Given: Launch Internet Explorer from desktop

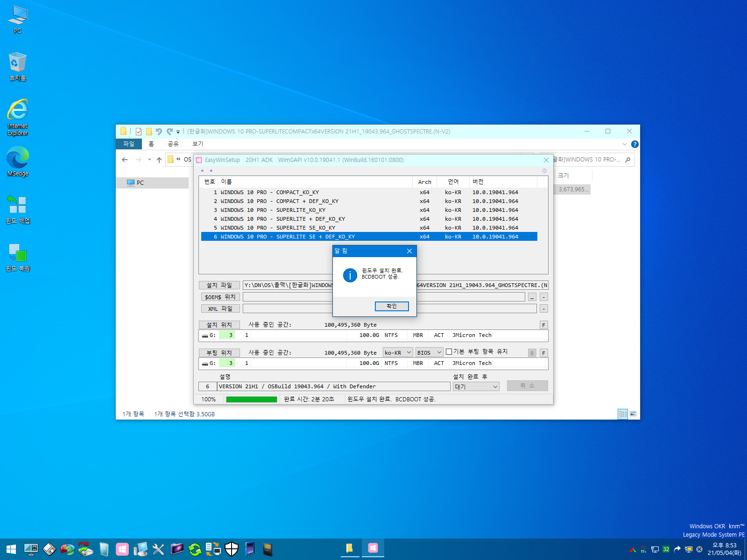Looking at the screenshot, I should pyautogui.click(x=18, y=117).
